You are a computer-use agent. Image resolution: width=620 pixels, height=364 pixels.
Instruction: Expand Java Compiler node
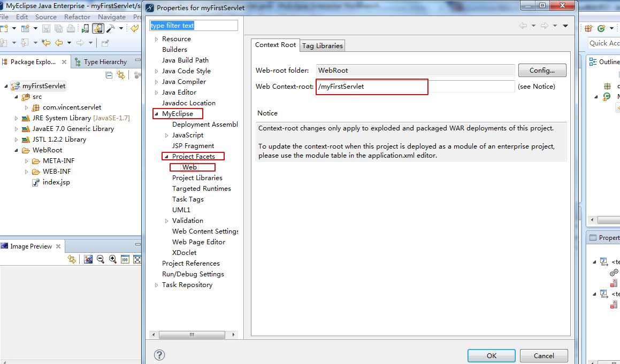[156, 82]
